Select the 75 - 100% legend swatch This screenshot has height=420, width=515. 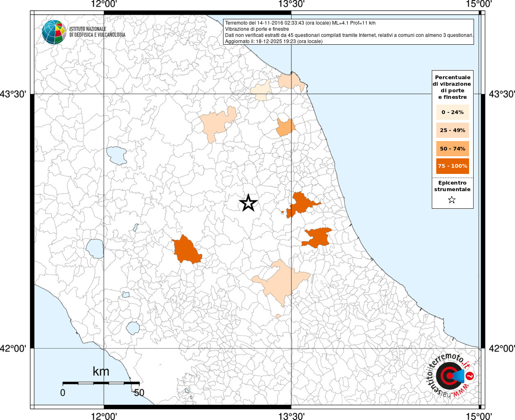[x=453, y=166]
